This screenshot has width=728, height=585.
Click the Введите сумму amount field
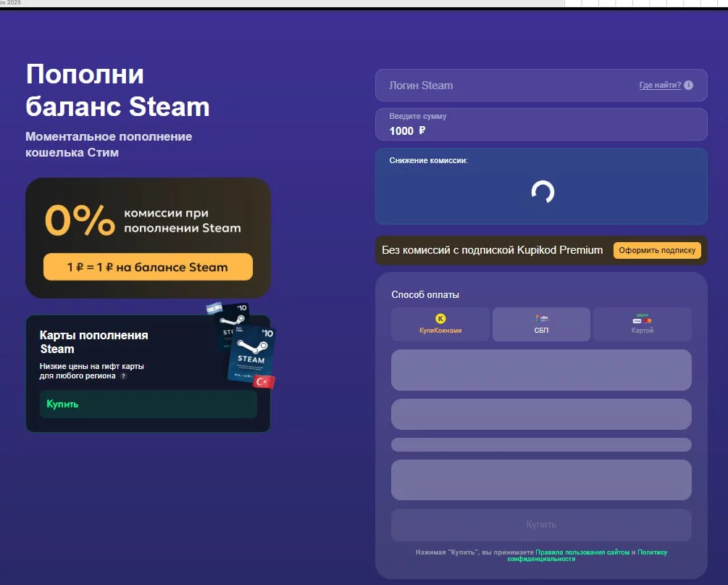[541, 125]
